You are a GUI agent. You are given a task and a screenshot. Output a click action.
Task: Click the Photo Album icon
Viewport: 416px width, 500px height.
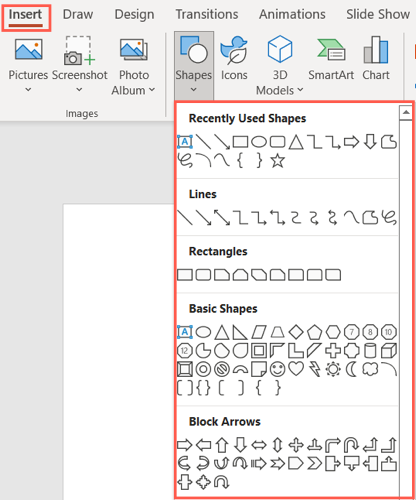(134, 49)
